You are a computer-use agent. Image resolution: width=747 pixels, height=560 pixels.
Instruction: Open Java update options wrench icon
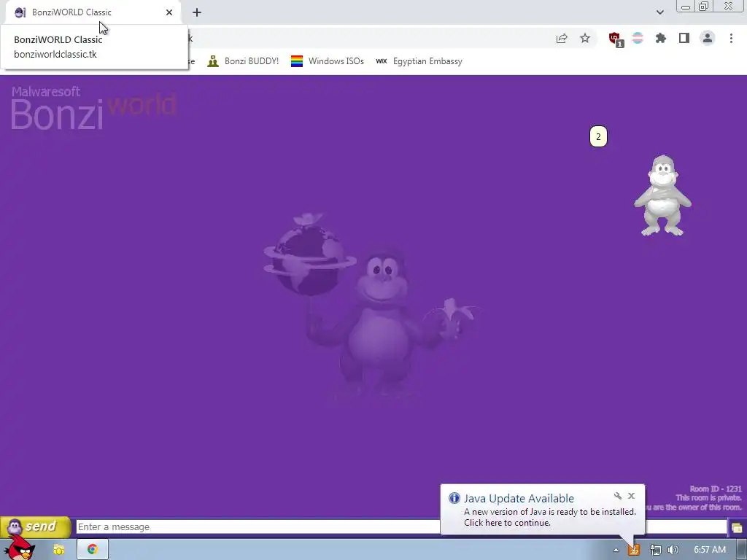[618, 496]
